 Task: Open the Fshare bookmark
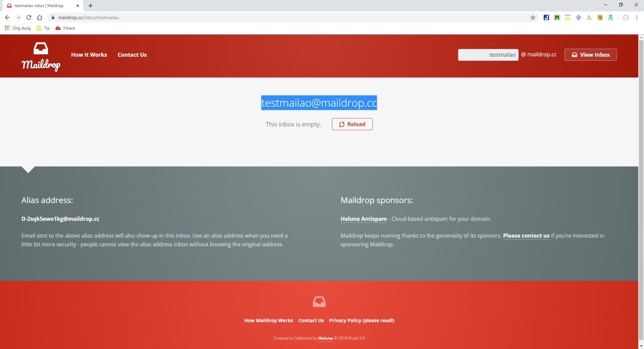[x=65, y=28]
